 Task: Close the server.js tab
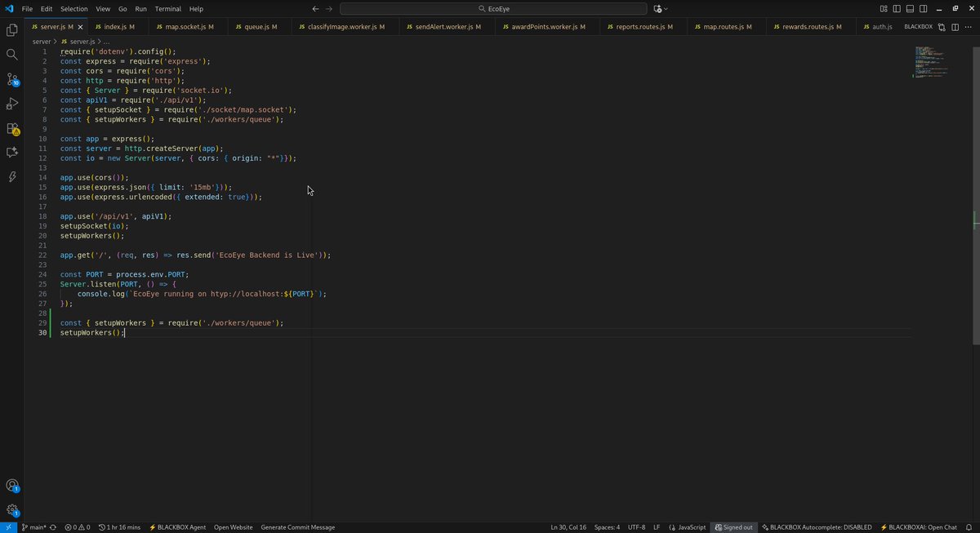point(80,27)
